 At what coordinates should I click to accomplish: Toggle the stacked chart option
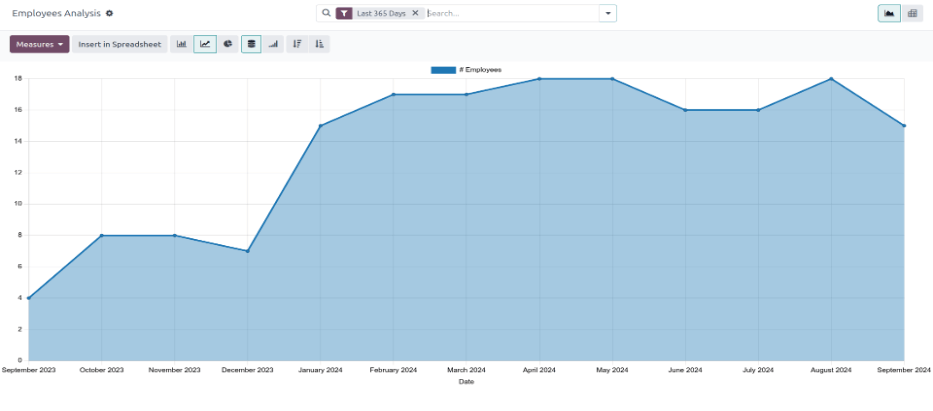[x=251, y=44]
